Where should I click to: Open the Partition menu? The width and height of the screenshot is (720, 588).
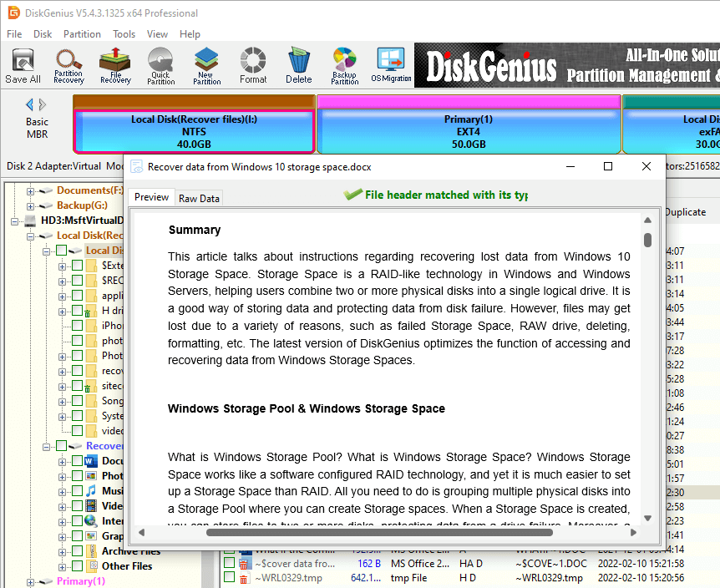[82, 34]
